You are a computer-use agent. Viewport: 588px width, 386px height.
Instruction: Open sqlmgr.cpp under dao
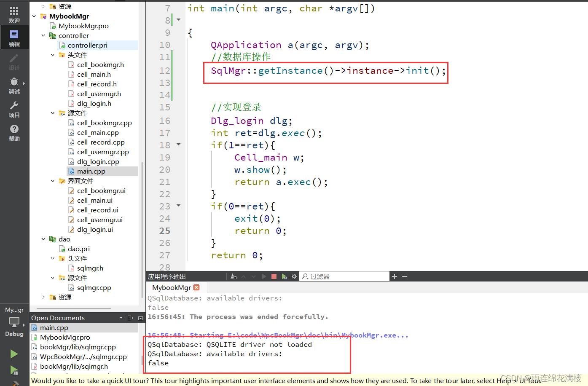[x=94, y=287]
